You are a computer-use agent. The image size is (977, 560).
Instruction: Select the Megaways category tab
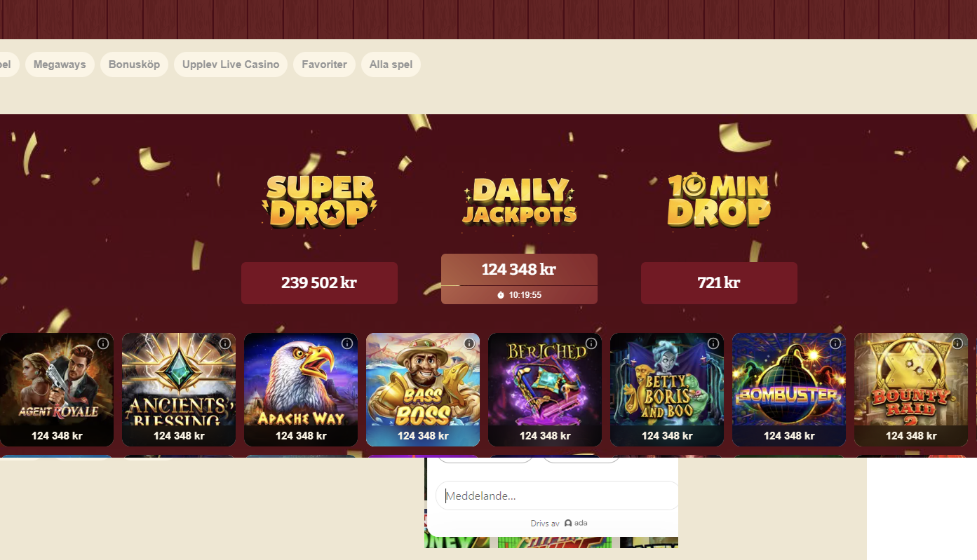pos(60,64)
